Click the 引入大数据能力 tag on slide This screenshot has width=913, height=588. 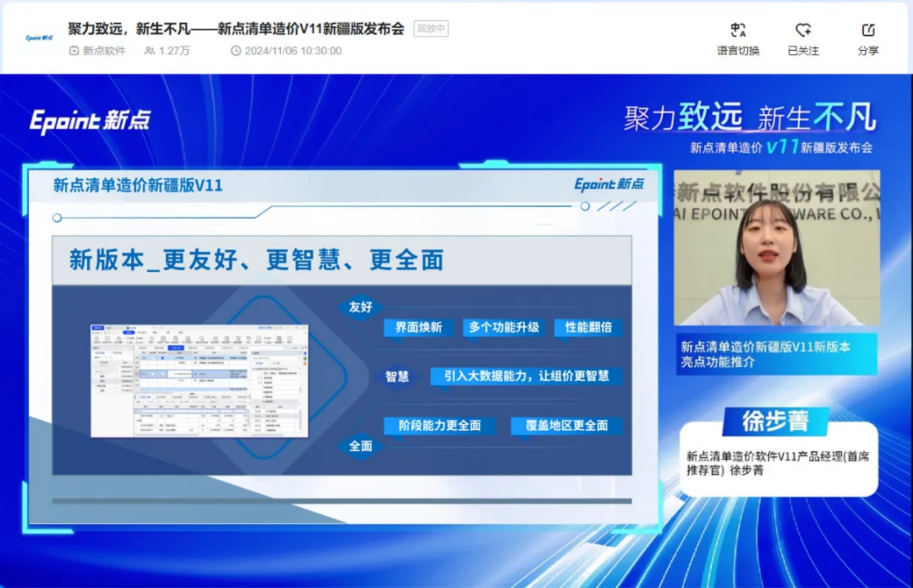coord(526,376)
